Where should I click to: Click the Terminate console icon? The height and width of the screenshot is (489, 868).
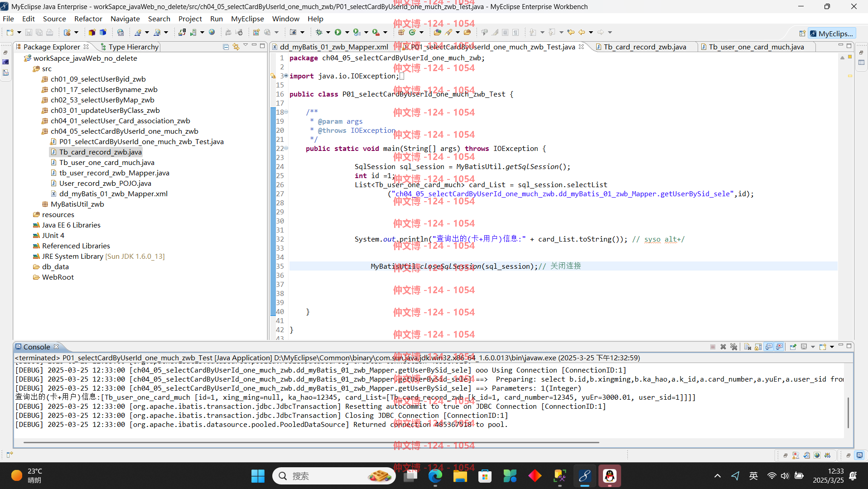pyautogui.click(x=713, y=347)
